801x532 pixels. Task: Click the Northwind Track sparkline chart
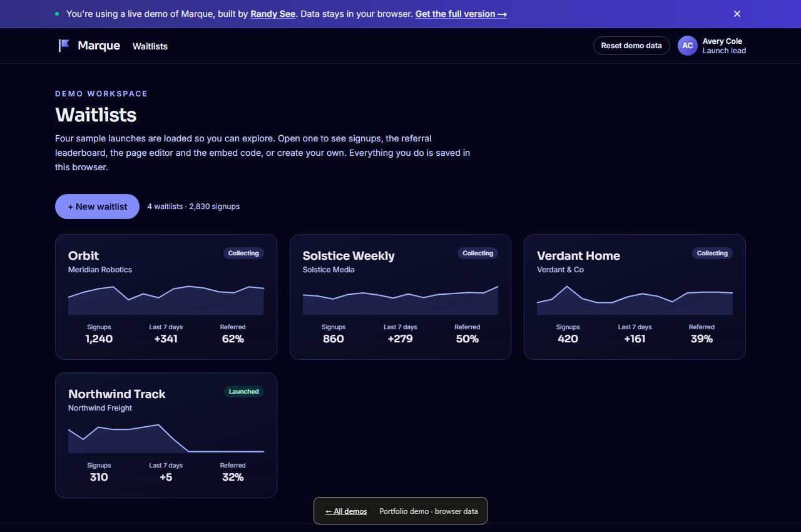pyautogui.click(x=166, y=437)
